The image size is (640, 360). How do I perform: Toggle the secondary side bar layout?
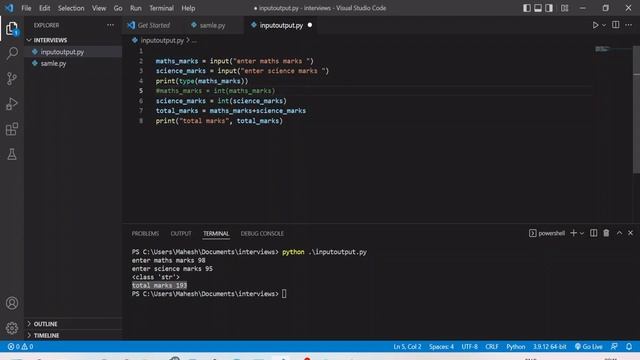coord(549,8)
